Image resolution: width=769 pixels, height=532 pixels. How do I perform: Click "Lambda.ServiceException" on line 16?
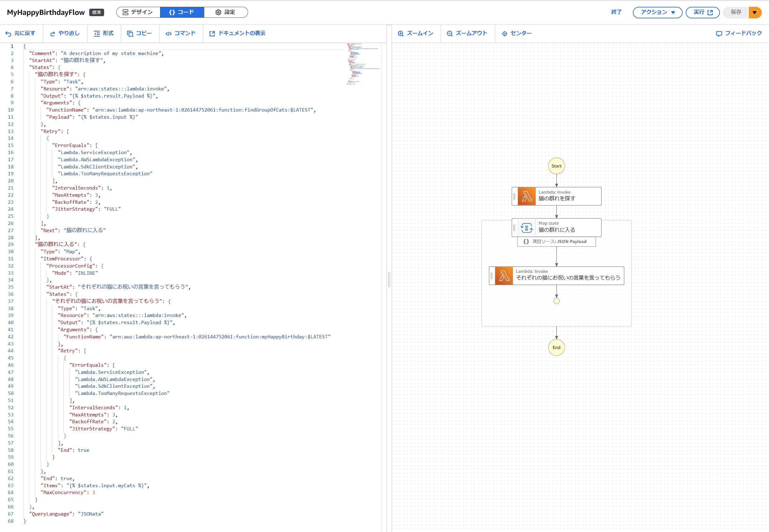point(94,153)
